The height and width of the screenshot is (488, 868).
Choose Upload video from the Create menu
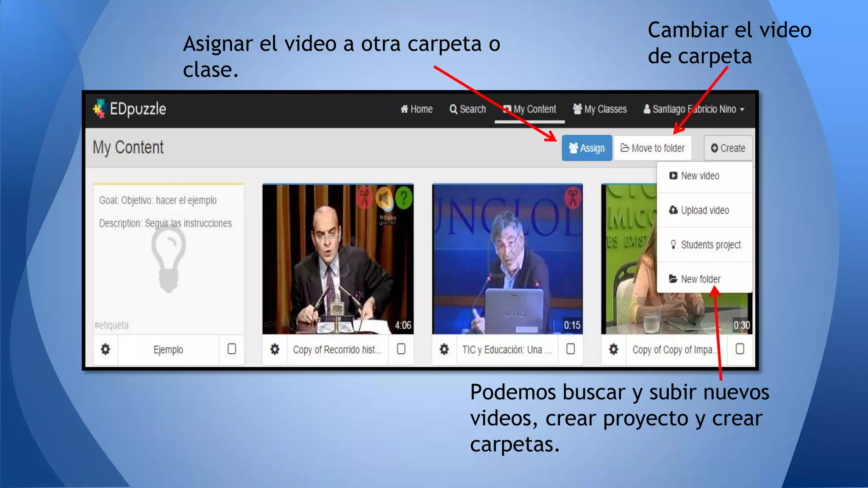pos(704,210)
